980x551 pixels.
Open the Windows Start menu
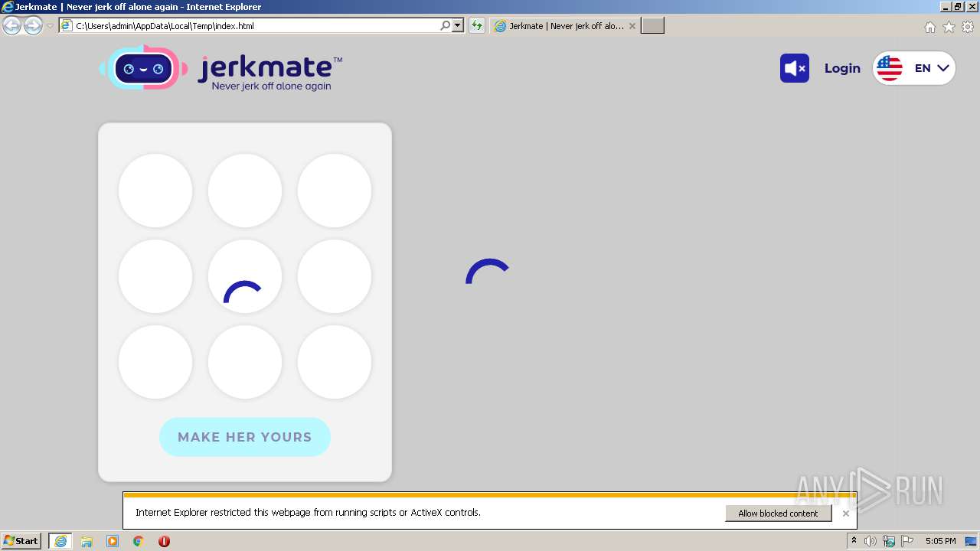21,540
